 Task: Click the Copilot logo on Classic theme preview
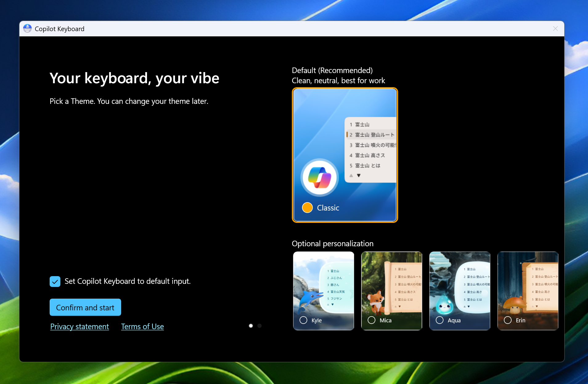click(320, 178)
